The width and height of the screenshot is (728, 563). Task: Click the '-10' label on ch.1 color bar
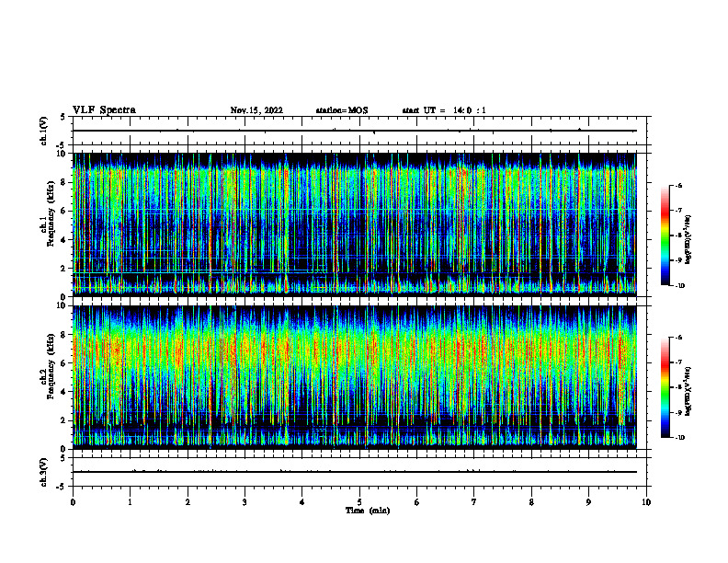[x=679, y=286]
